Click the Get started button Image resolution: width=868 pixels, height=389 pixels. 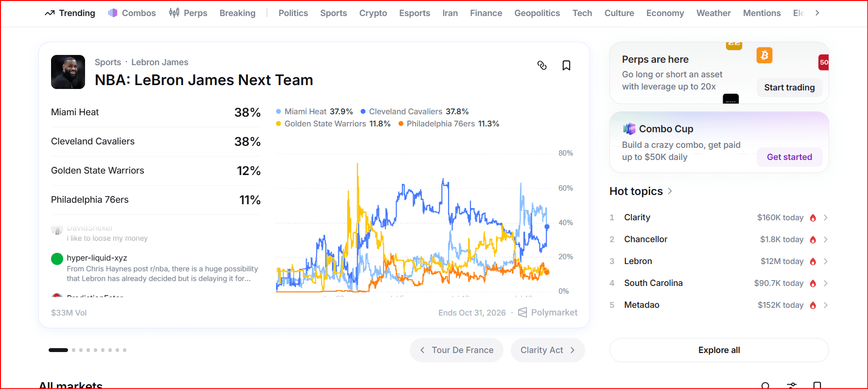coord(789,157)
